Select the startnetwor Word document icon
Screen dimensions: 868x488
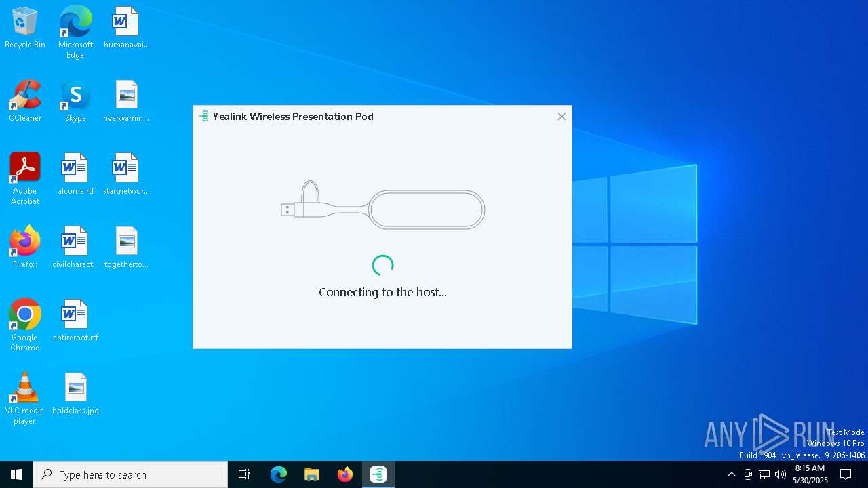coord(126,175)
